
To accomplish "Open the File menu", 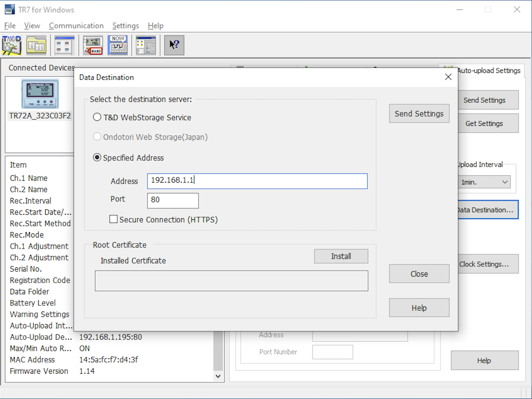I will [10, 26].
